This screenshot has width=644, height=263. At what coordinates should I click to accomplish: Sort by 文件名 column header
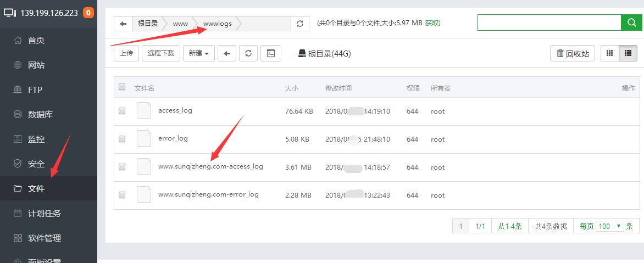144,88
